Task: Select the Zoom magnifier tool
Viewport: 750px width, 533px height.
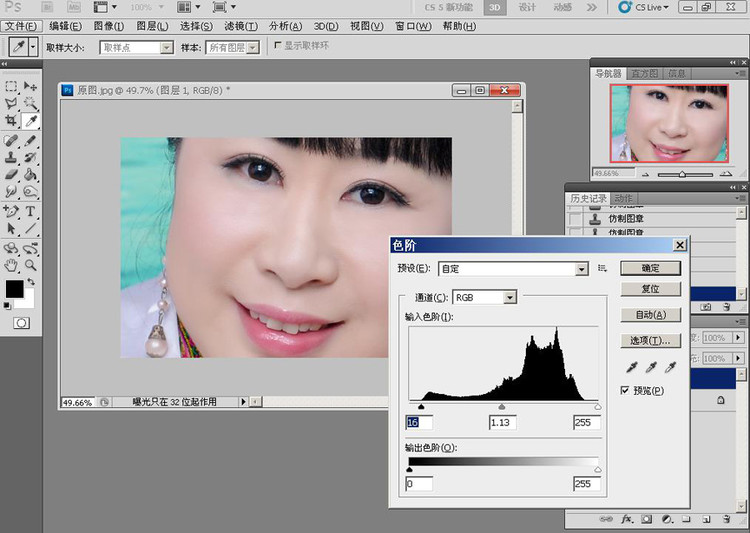Action: pos(31,265)
